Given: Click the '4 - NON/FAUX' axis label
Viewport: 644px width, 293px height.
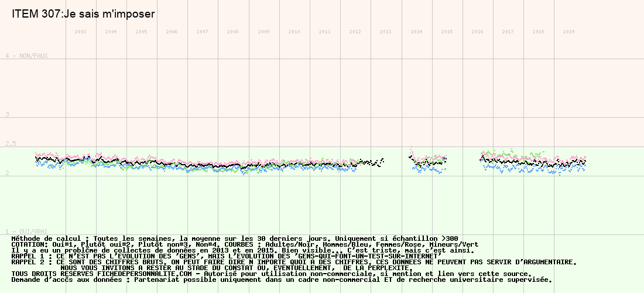Looking at the screenshot, I should coord(26,56).
